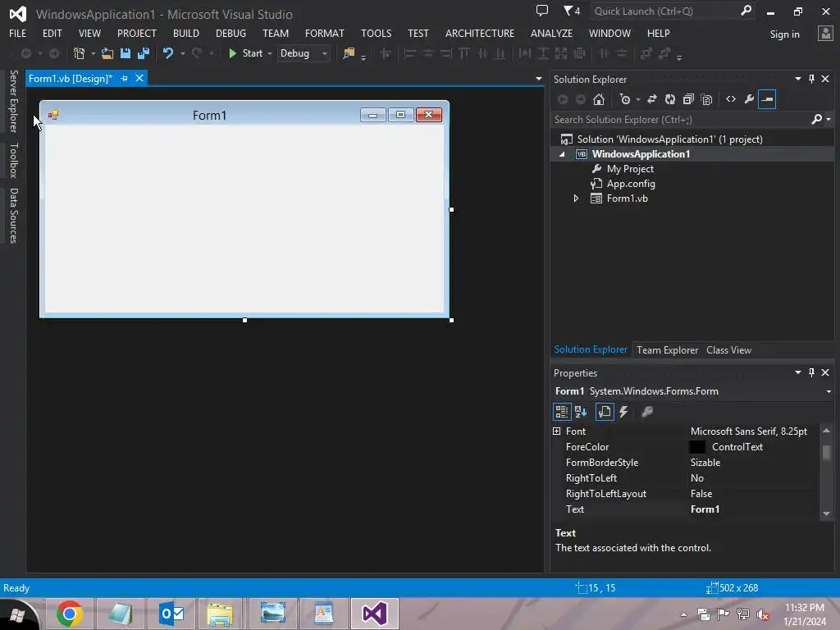Click the RightToLeftLayout value False
Viewport: 840px width, 630px height.
[701, 493]
